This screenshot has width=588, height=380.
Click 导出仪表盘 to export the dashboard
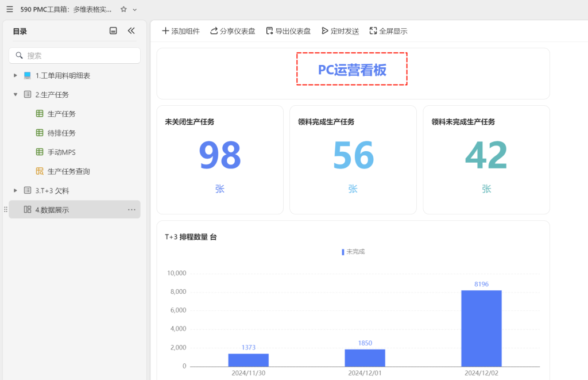(x=288, y=31)
